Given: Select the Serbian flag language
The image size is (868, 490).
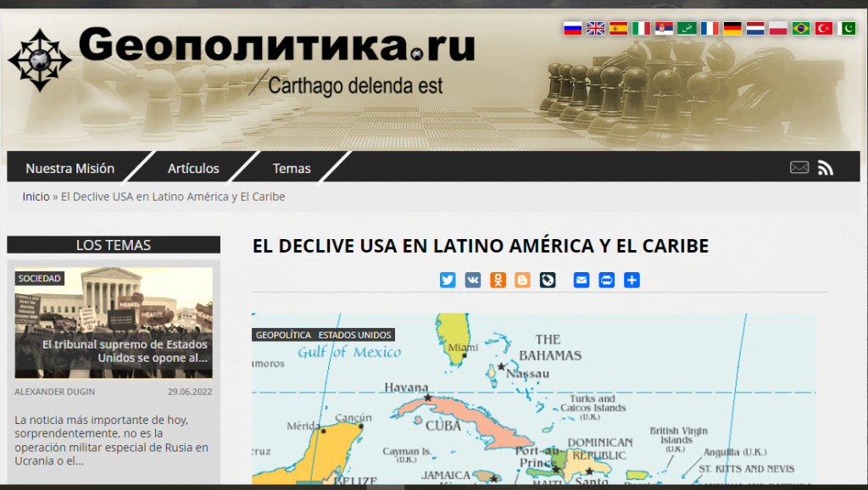Looking at the screenshot, I should [x=664, y=28].
